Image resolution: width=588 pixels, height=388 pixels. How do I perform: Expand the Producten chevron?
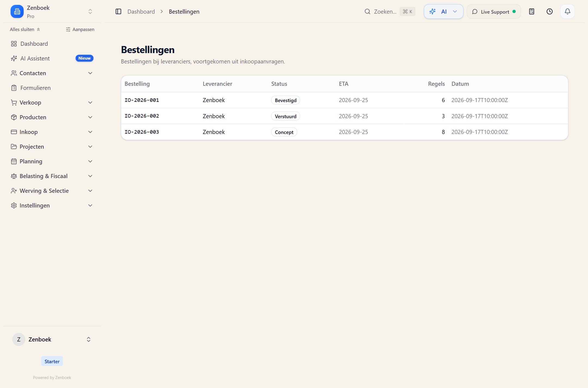[90, 117]
